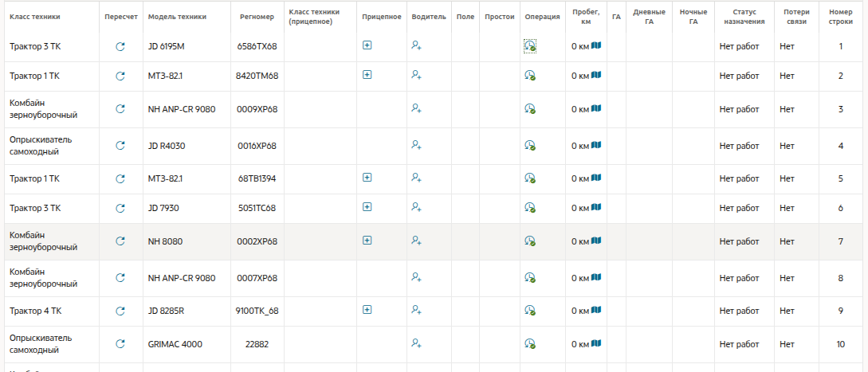
Task: Select the regnumber cell '22882'
Action: click(x=257, y=344)
